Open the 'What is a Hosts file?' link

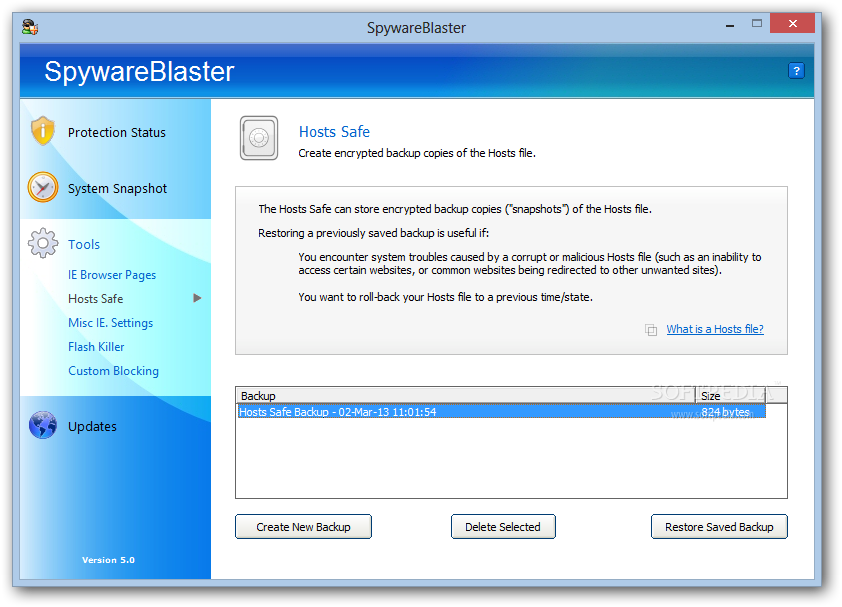(x=715, y=329)
